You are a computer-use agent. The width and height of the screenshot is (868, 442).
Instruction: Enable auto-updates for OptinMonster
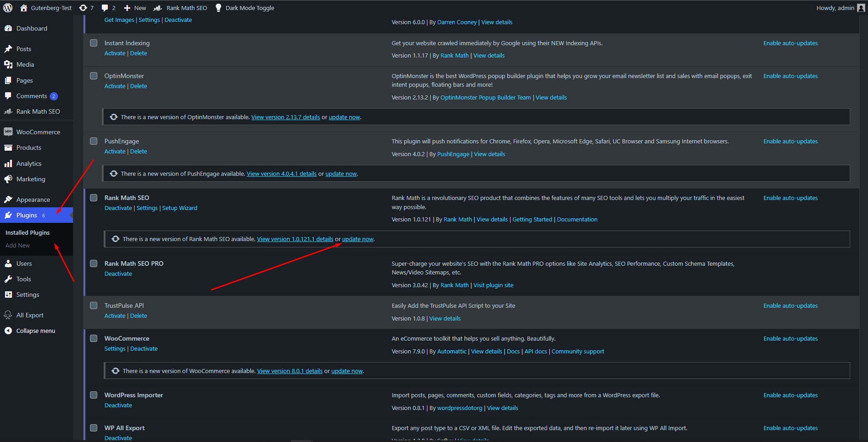(x=790, y=76)
